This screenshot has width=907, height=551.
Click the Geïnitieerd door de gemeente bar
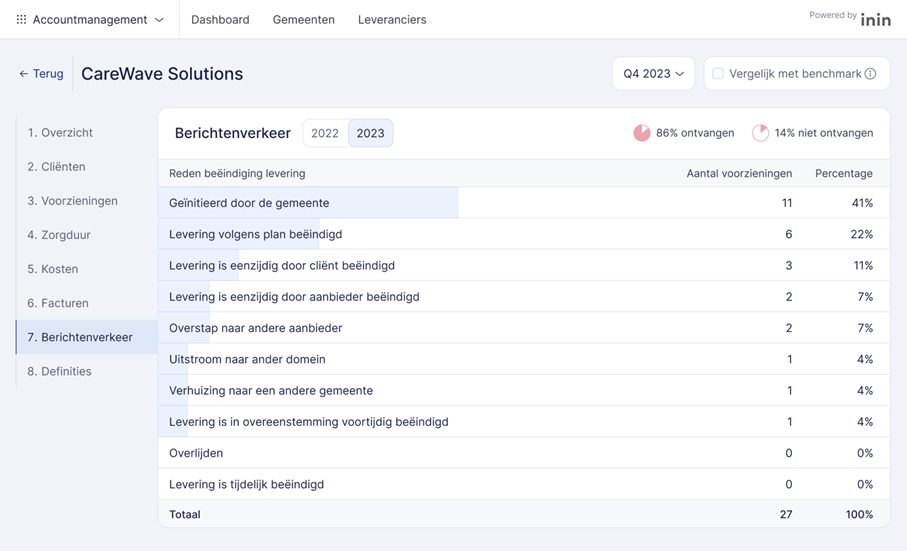308,203
